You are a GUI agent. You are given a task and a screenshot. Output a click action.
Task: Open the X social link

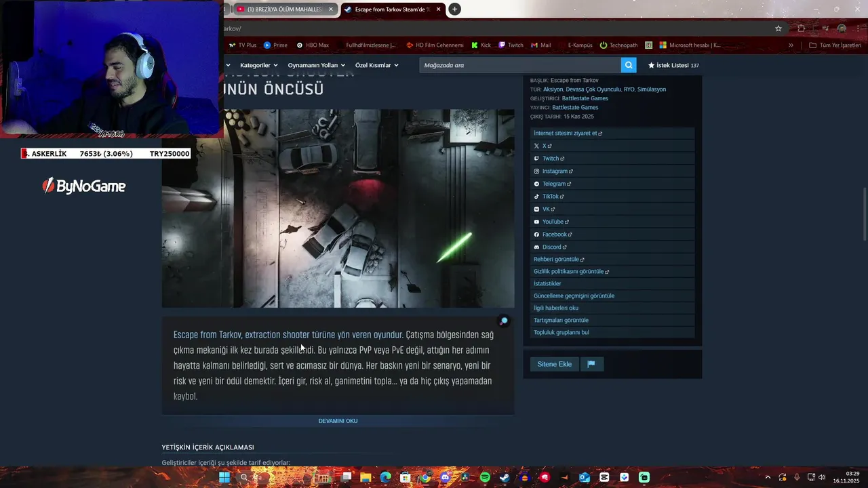[x=612, y=146]
